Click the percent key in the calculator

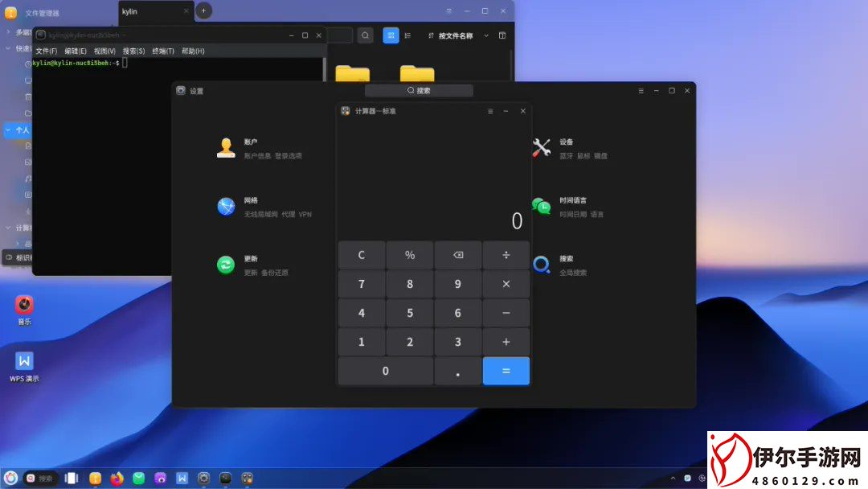pos(410,255)
